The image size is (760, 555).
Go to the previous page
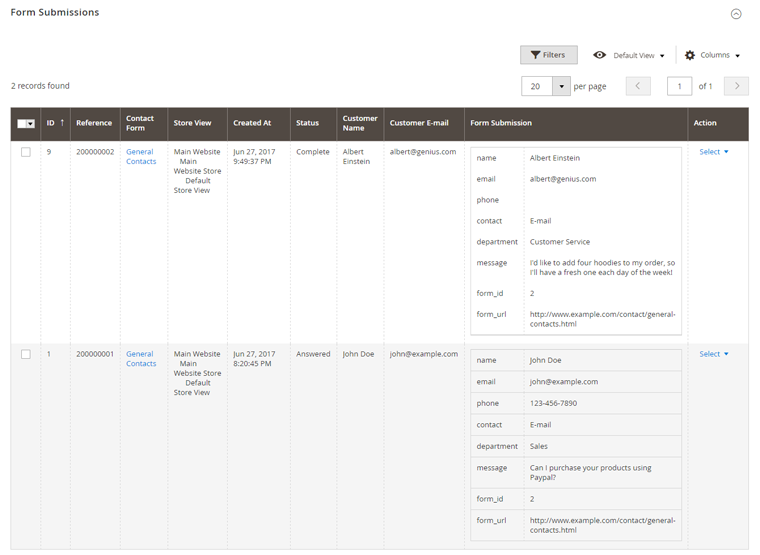tap(638, 86)
